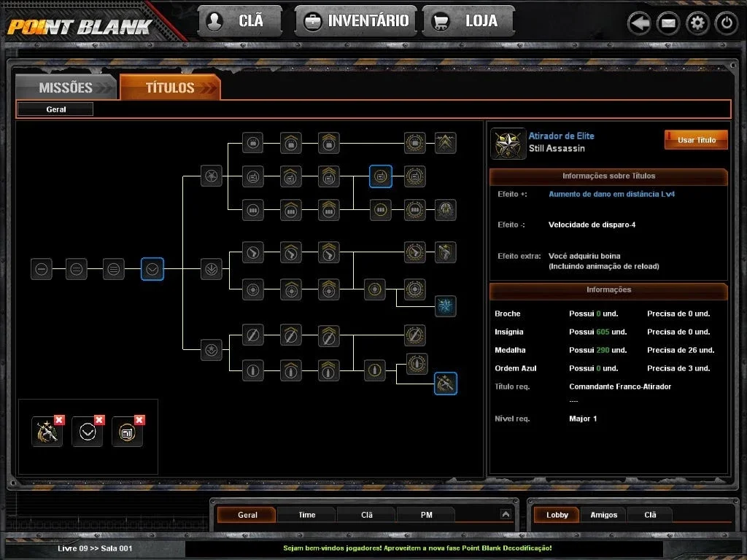
Task: Click the Precisa de 26 und. value
Action: [681, 350]
